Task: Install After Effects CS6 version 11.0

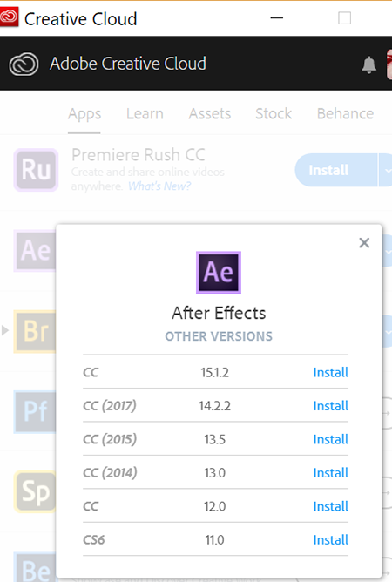Action: 331,539
